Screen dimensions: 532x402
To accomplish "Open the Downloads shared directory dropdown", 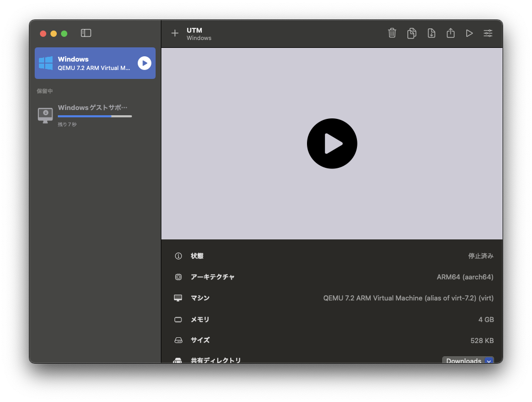I will point(468,360).
